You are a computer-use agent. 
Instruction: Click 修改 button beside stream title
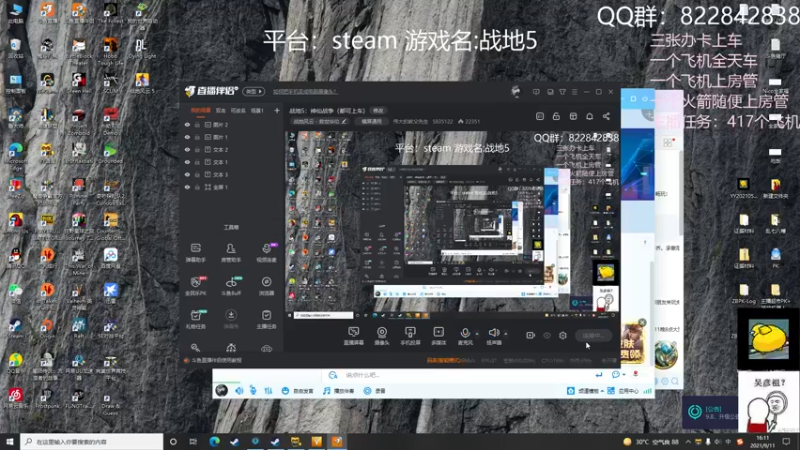[378, 111]
